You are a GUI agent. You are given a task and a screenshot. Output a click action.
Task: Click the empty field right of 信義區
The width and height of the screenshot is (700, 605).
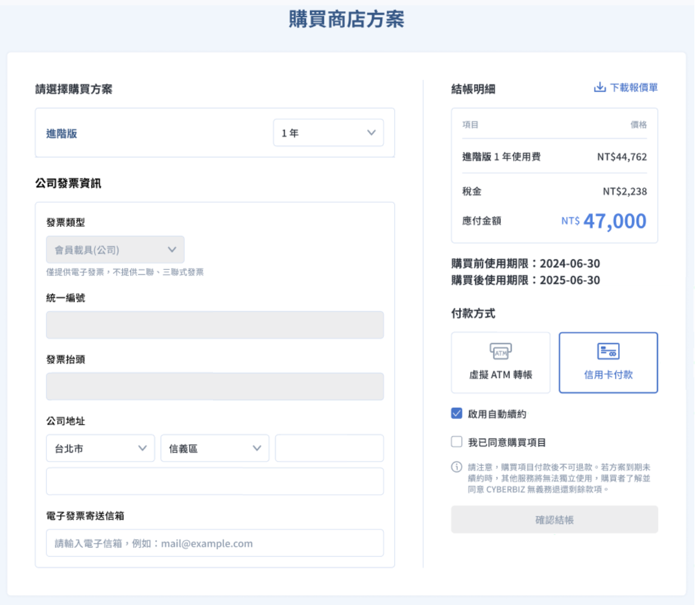(330, 448)
